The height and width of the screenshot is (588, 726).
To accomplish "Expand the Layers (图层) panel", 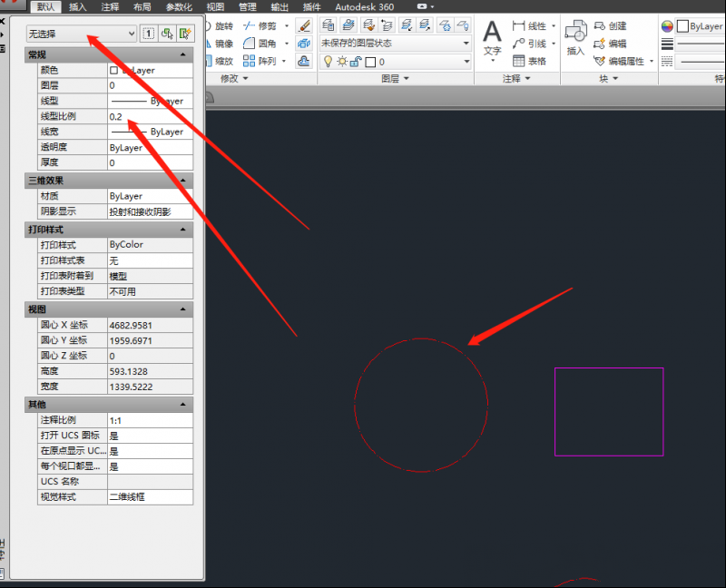I will click(x=396, y=79).
